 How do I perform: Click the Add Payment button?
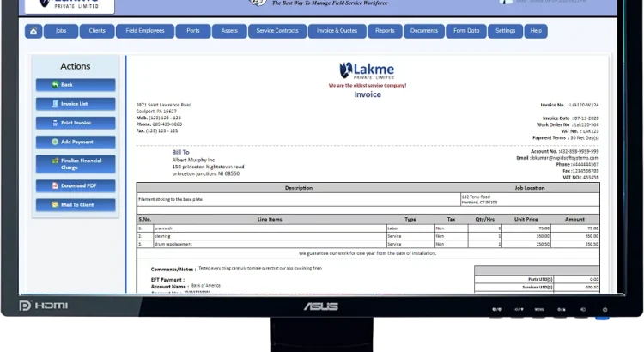coord(76,142)
